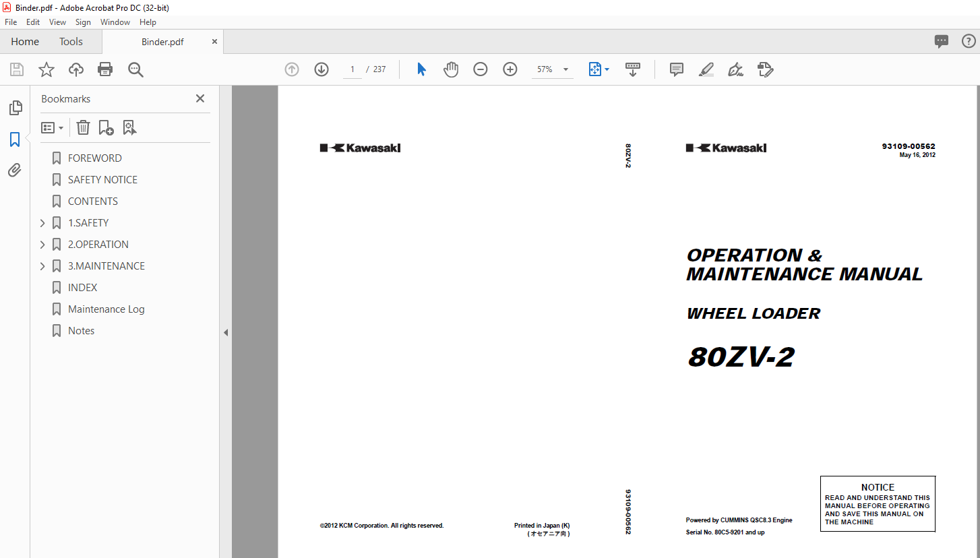Jump to the CONTENTS bookmark
The image size is (980, 558).
(93, 201)
